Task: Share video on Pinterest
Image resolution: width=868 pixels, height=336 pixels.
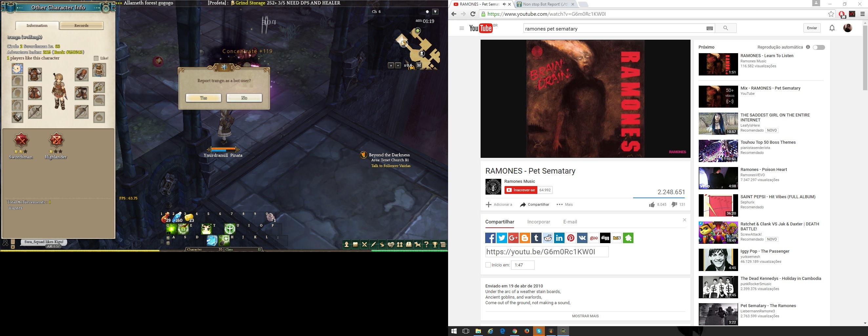Action: pos(570,238)
